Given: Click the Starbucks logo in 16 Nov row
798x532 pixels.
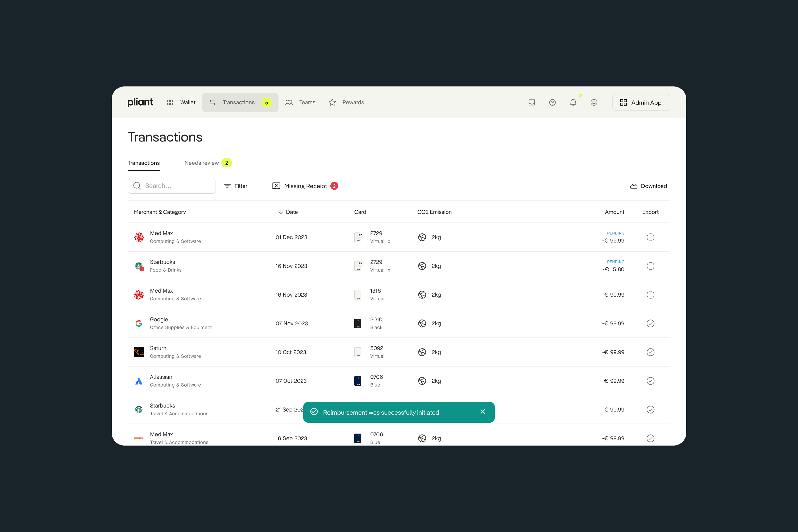Looking at the screenshot, I should 139,266.
